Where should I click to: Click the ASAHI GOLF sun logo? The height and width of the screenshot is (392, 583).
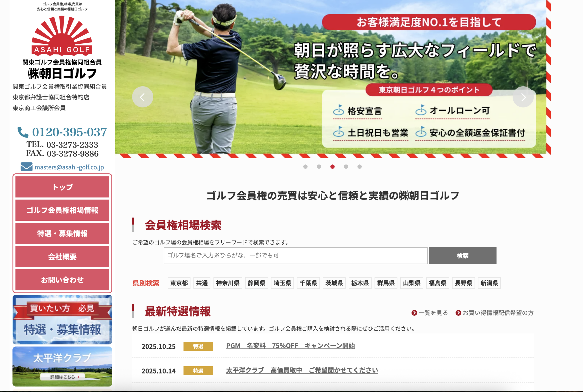(x=62, y=36)
